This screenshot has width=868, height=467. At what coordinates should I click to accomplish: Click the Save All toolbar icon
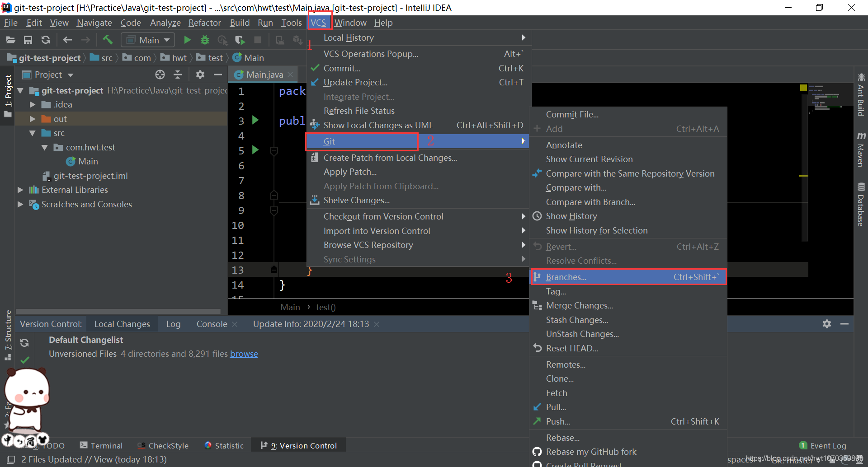pos(28,40)
